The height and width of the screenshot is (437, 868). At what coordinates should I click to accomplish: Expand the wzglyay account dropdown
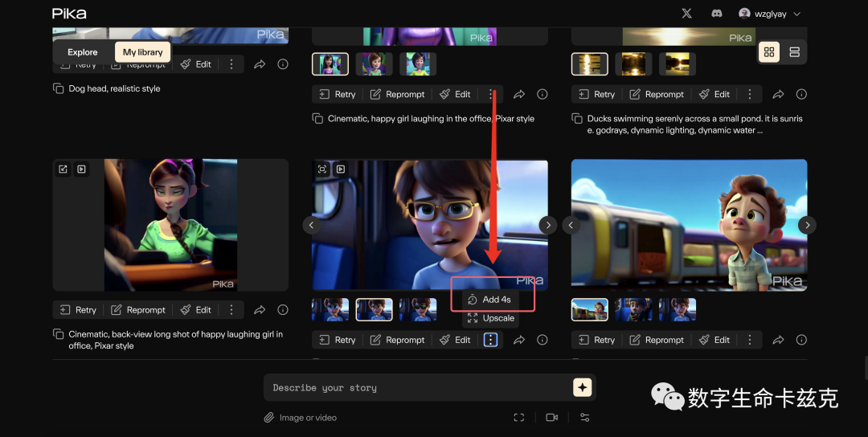coord(770,14)
